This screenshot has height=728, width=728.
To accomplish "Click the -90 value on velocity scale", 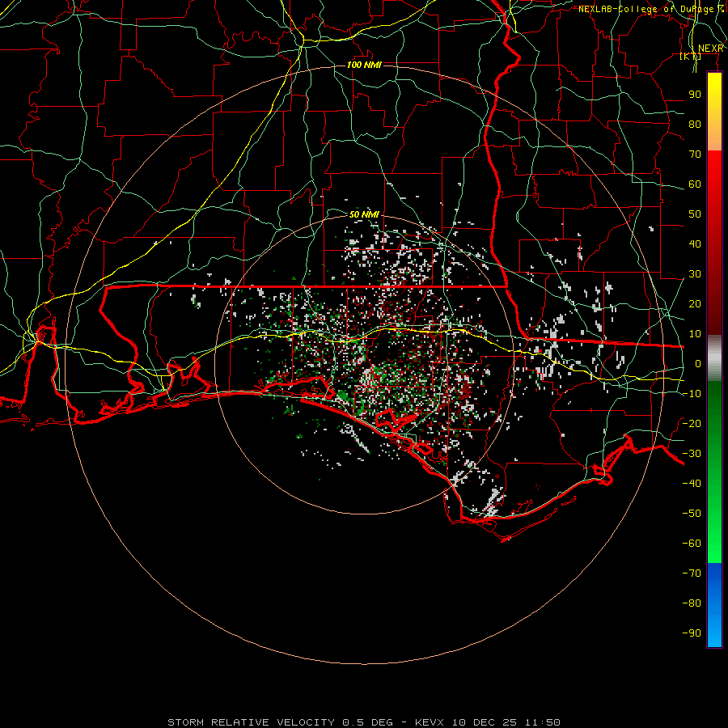I will (692, 633).
